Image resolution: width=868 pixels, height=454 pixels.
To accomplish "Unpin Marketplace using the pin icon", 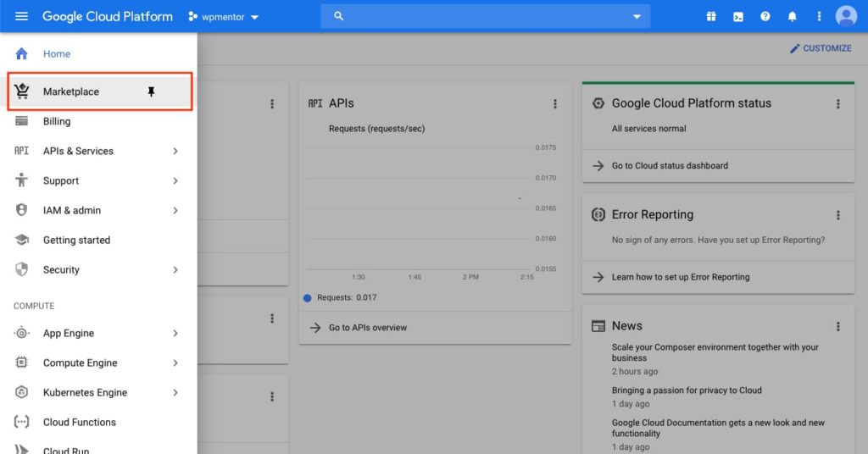I will [x=152, y=91].
